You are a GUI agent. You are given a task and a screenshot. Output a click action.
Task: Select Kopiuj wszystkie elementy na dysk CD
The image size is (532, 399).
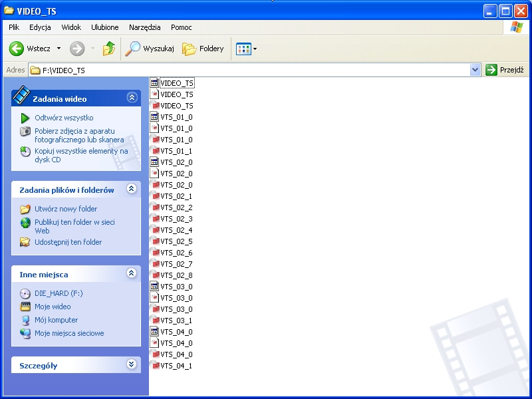click(81, 156)
